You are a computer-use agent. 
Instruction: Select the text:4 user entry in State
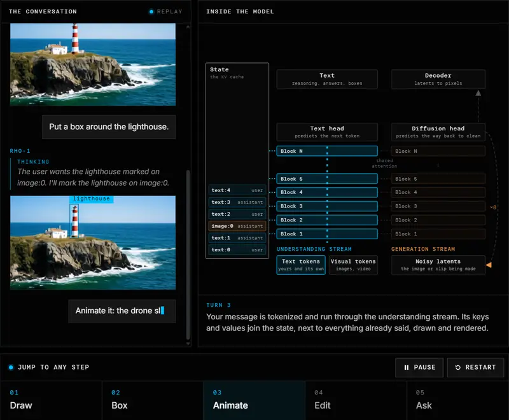(x=237, y=190)
